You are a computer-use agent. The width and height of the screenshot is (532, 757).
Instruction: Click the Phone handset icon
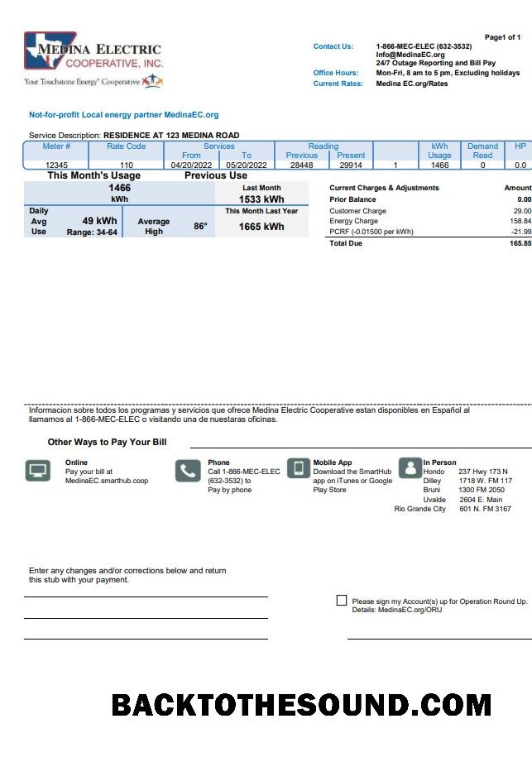(x=188, y=471)
